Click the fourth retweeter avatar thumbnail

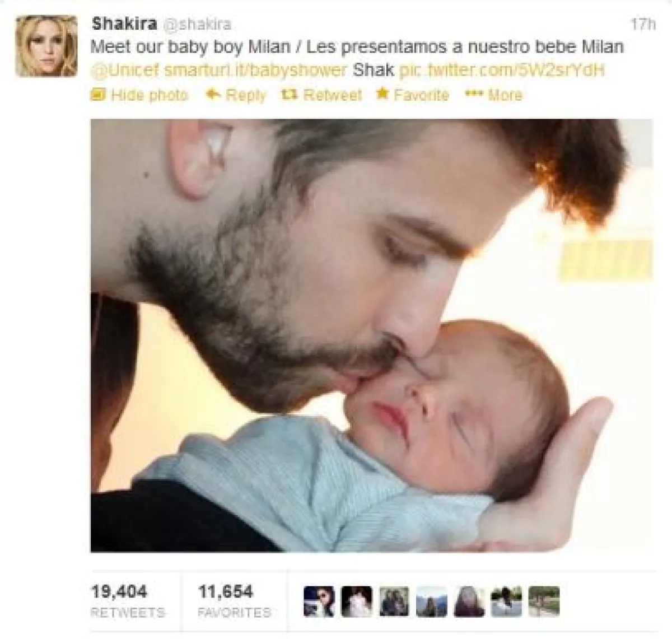pos(431,601)
